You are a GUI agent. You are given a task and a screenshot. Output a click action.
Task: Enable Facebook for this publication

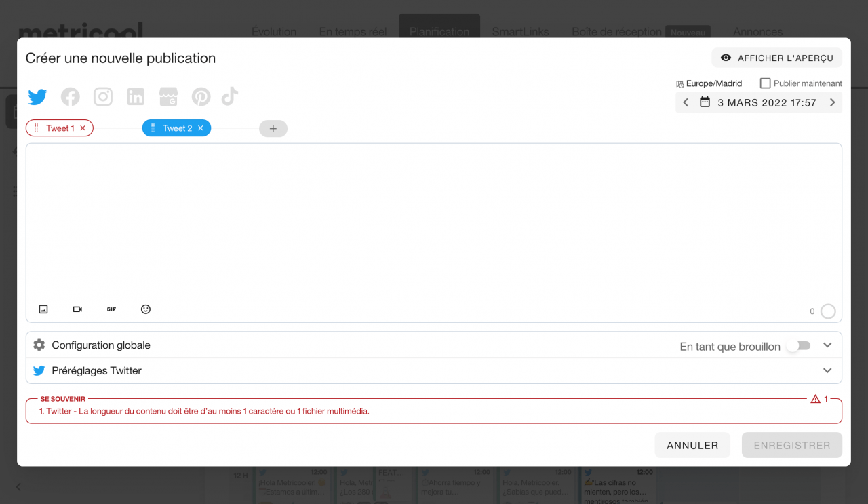click(70, 96)
